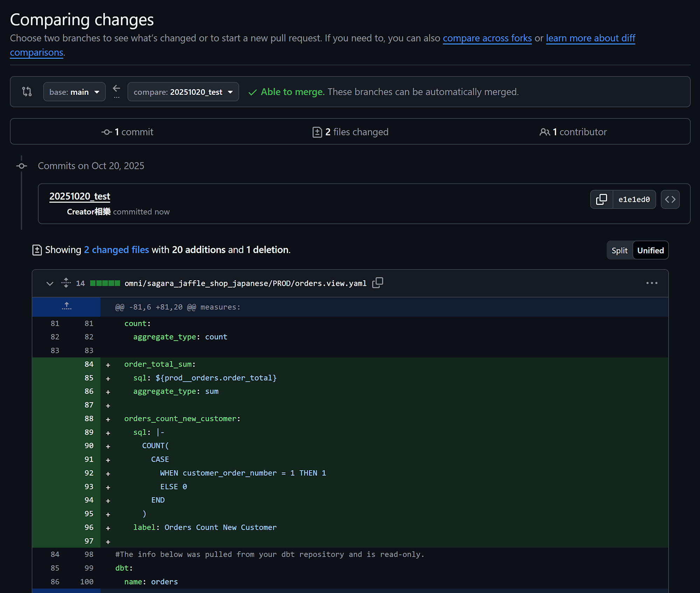
Task: Open the 20251020_test commit title link
Action: click(80, 196)
